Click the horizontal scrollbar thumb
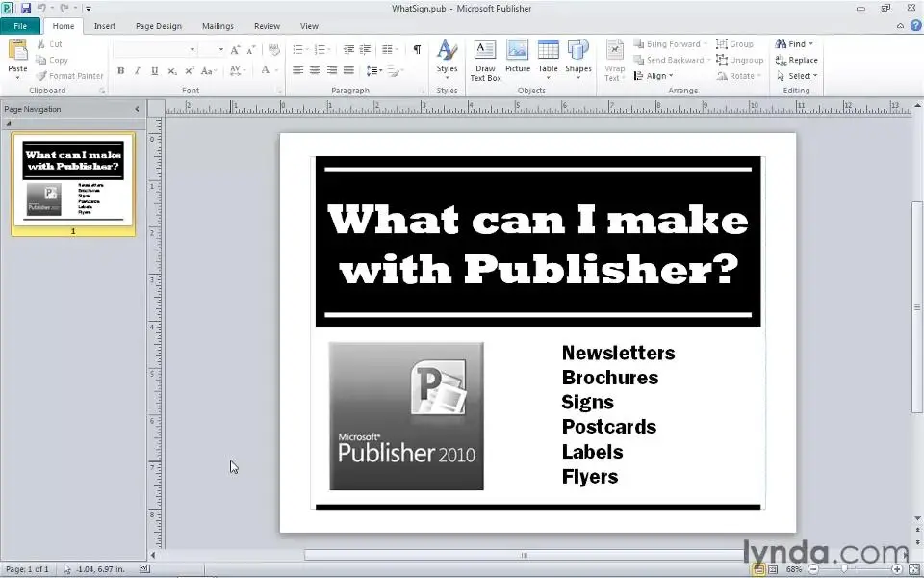The height and width of the screenshot is (578, 924). pos(524,555)
